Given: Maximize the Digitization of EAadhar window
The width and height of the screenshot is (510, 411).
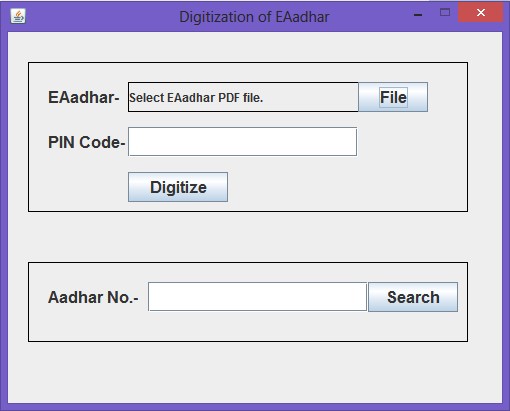Looking at the screenshot, I should 445,13.
